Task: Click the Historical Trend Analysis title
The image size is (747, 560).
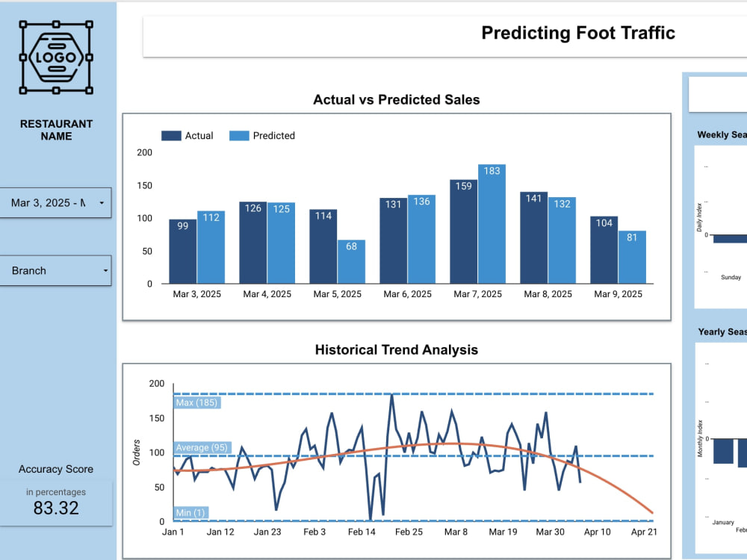Action: 395,349
